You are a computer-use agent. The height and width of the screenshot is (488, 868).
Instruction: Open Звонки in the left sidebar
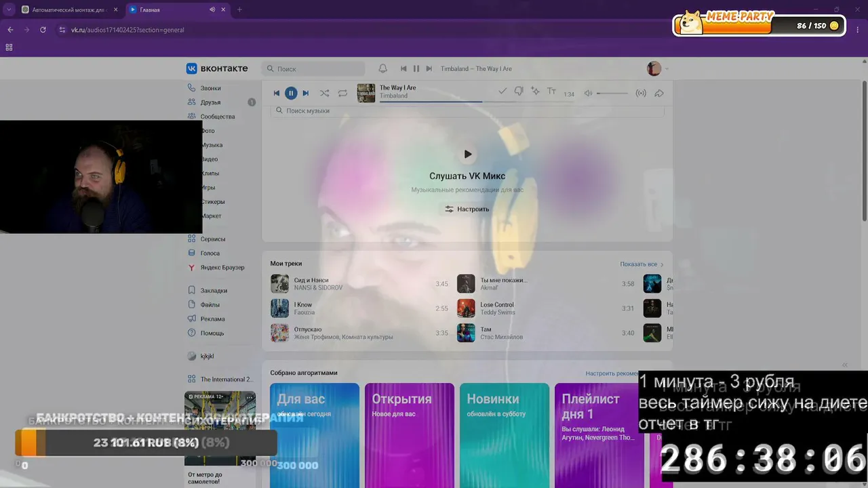click(210, 88)
